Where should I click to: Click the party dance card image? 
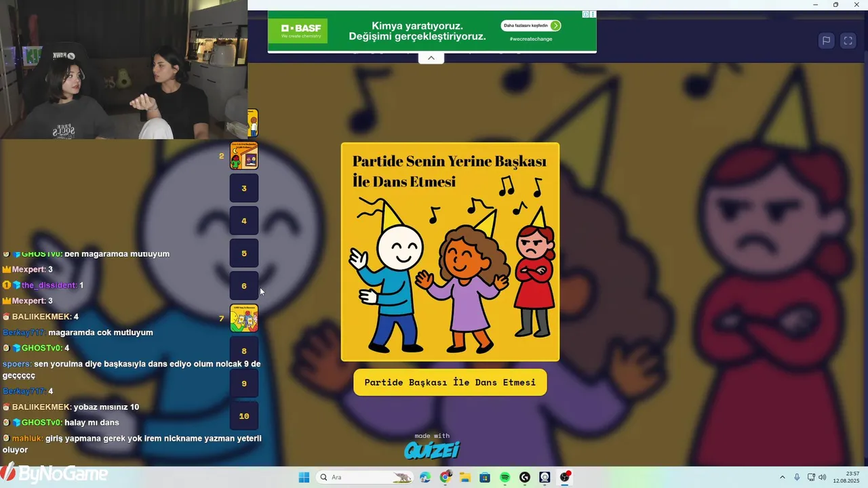[450, 252]
